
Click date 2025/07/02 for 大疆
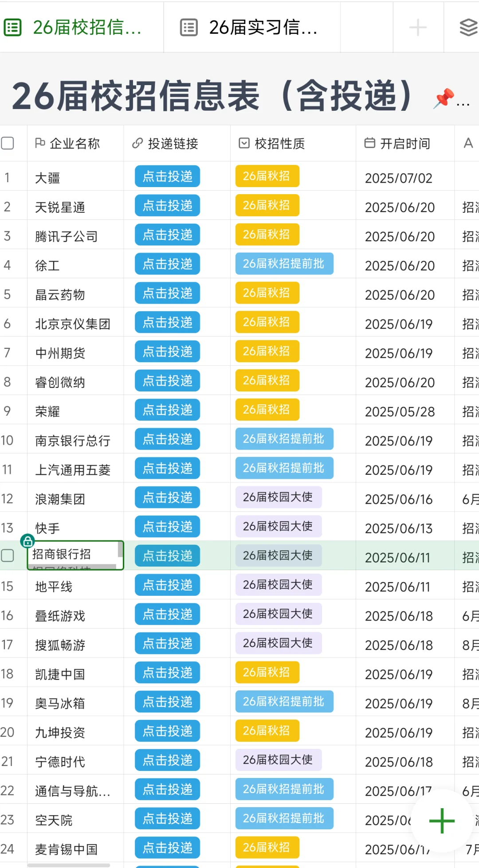[x=398, y=178]
